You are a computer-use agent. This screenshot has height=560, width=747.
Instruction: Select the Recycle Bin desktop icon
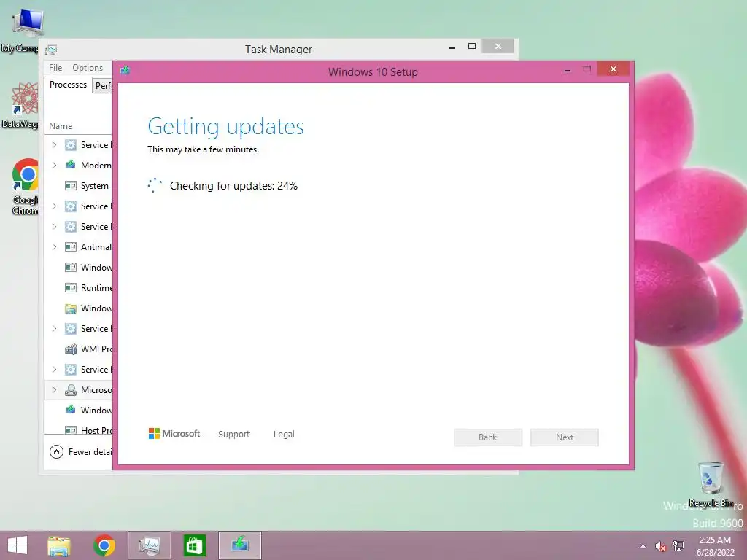tap(711, 484)
